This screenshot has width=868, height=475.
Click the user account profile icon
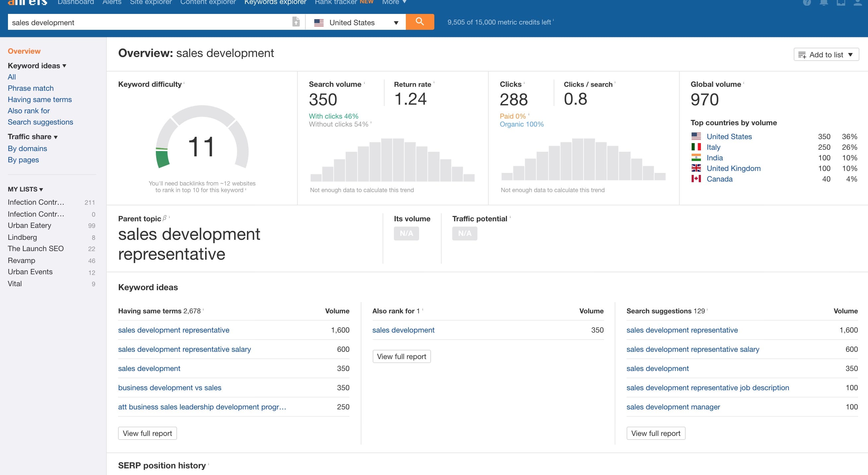click(857, 3)
